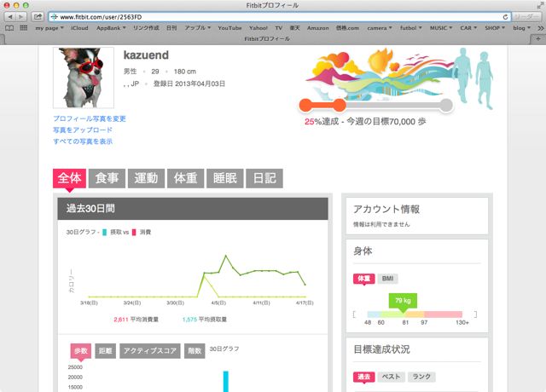Expand the my page bookmark folder

(x=49, y=28)
